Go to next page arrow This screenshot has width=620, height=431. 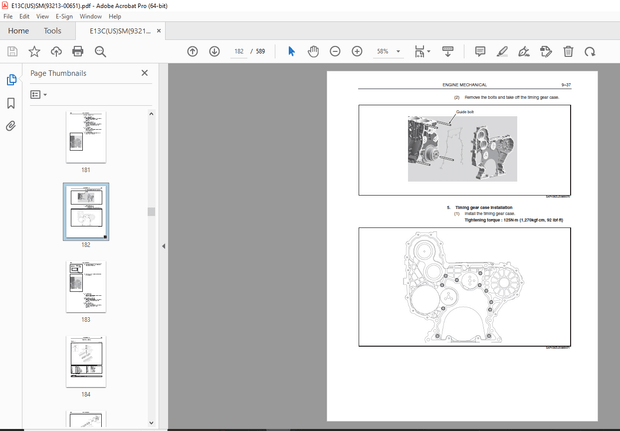214,51
